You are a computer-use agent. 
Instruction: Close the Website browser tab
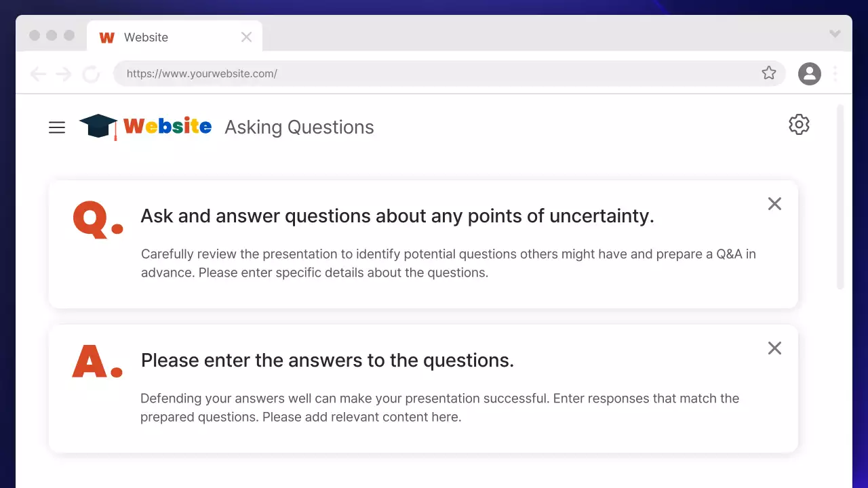click(x=246, y=37)
